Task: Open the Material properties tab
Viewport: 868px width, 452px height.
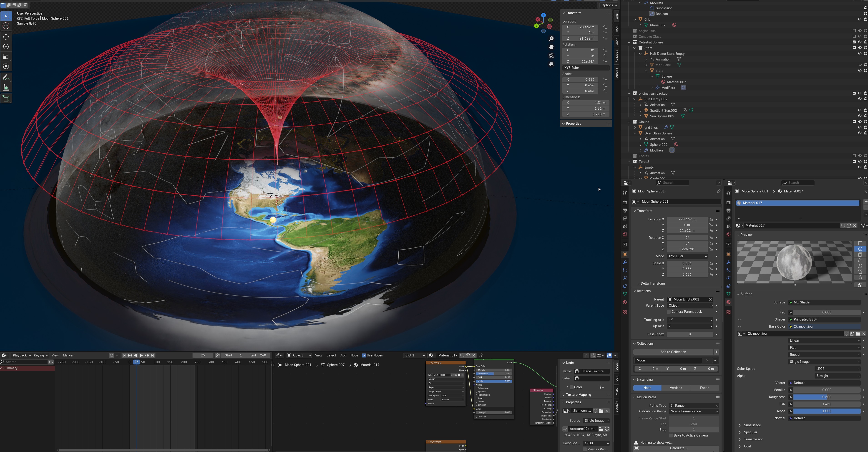Action: click(624, 302)
